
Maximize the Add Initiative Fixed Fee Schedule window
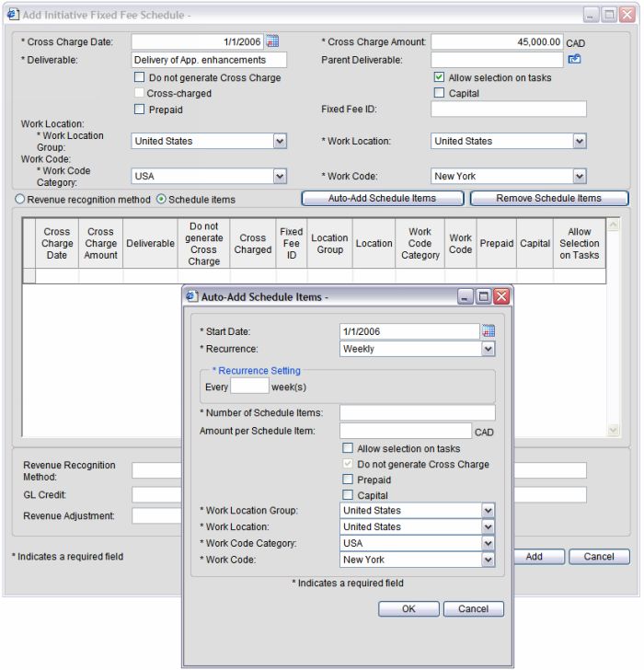pyautogui.click(x=609, y=15)
